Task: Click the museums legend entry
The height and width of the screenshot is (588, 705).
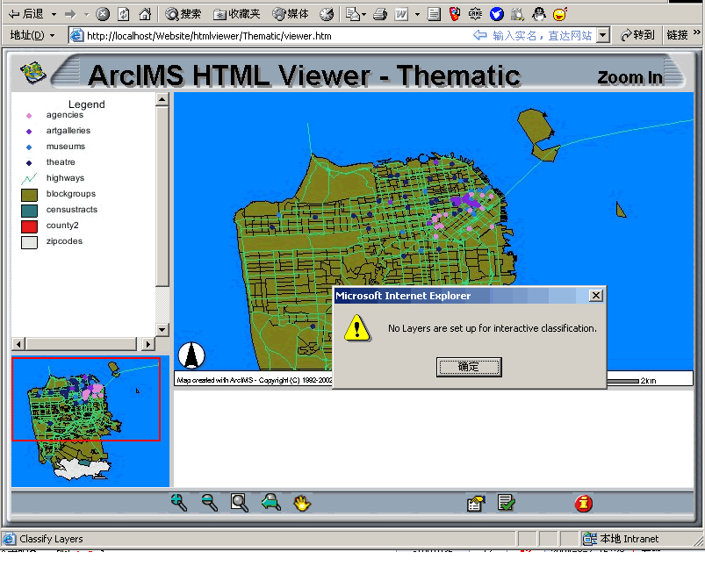Action: 66,146
